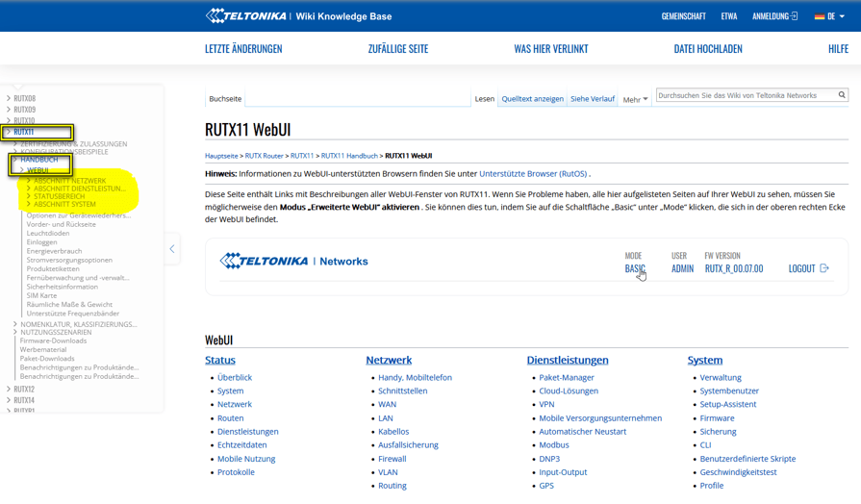This screenshot has width=861, height=504.
Task: Open Letzte Änderungen from the navigation
Action: [x=243, y=49]
